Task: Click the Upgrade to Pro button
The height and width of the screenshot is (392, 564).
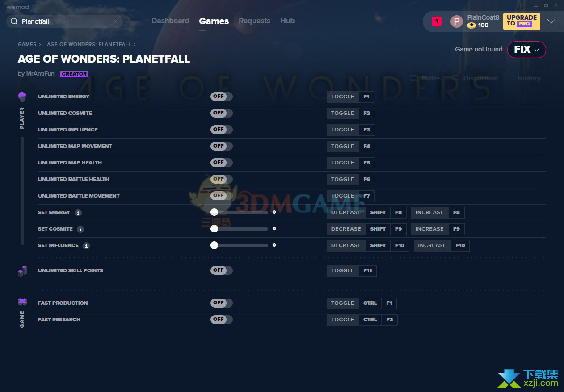Action: pyautogui.click(x=522, y=21)
